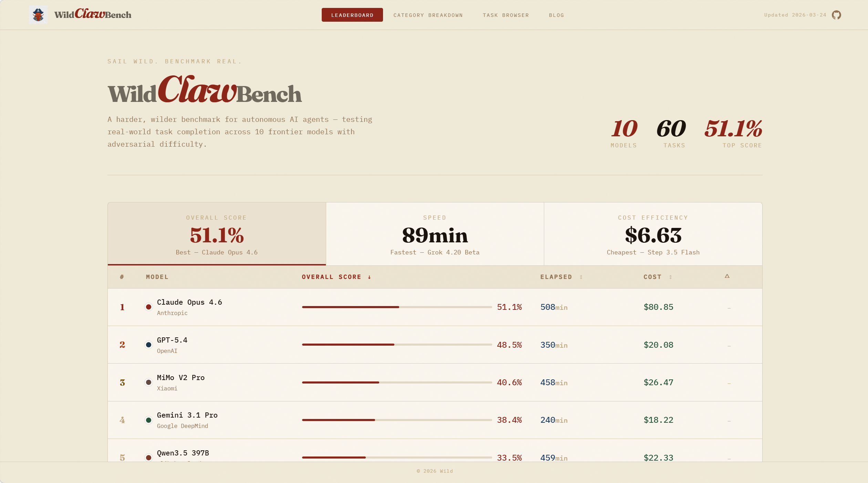Select the Overall Score summary card

tap(217, 234)
